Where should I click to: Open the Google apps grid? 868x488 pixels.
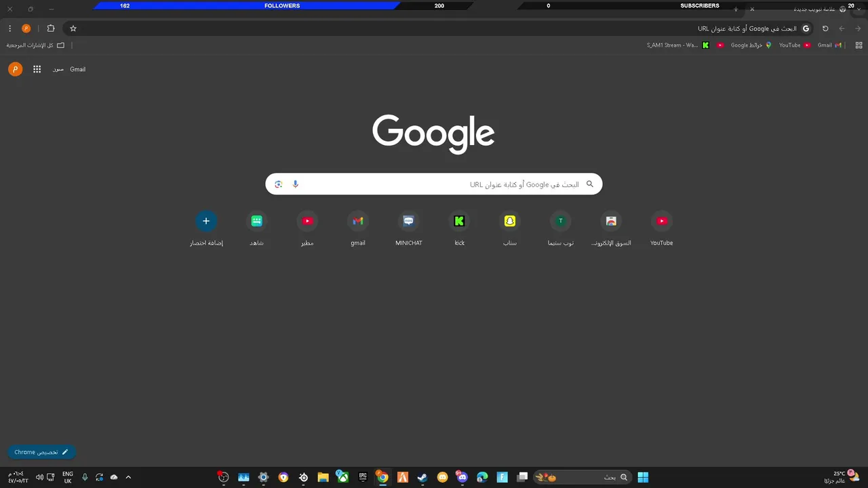[37, 69]
